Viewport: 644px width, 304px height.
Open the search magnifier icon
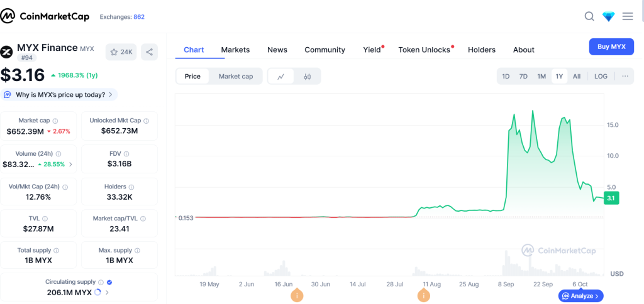589,16
